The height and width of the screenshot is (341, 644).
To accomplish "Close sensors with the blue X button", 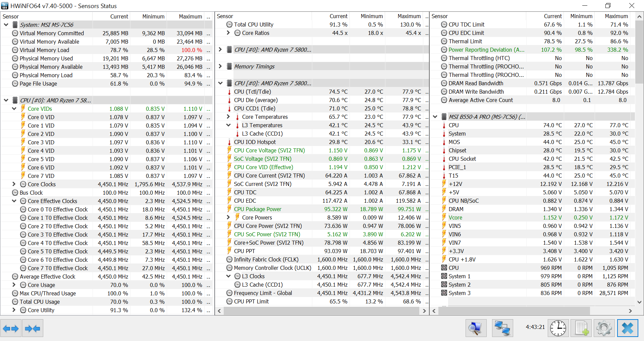I will 628,328.
